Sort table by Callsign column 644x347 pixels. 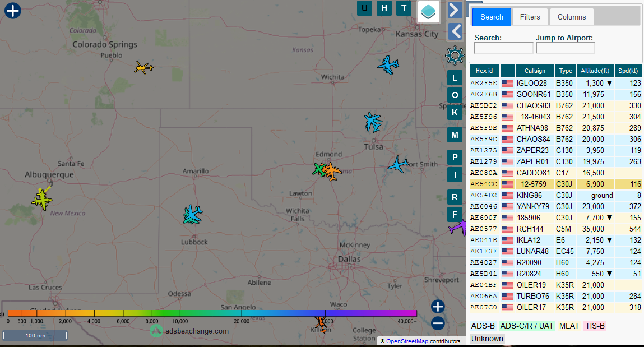[535, 71]
